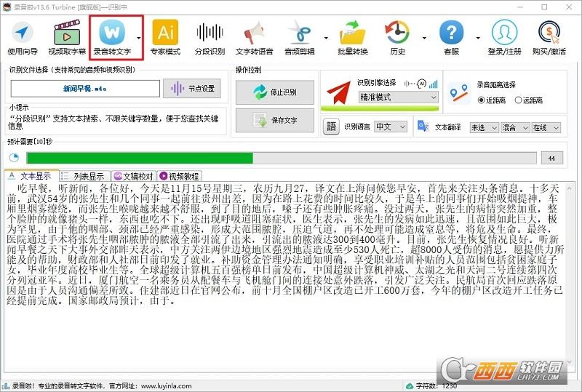Screen dimensions: 582x392
Task: Expand arrow next to 音频剪辑
Action: click(326, 38)
